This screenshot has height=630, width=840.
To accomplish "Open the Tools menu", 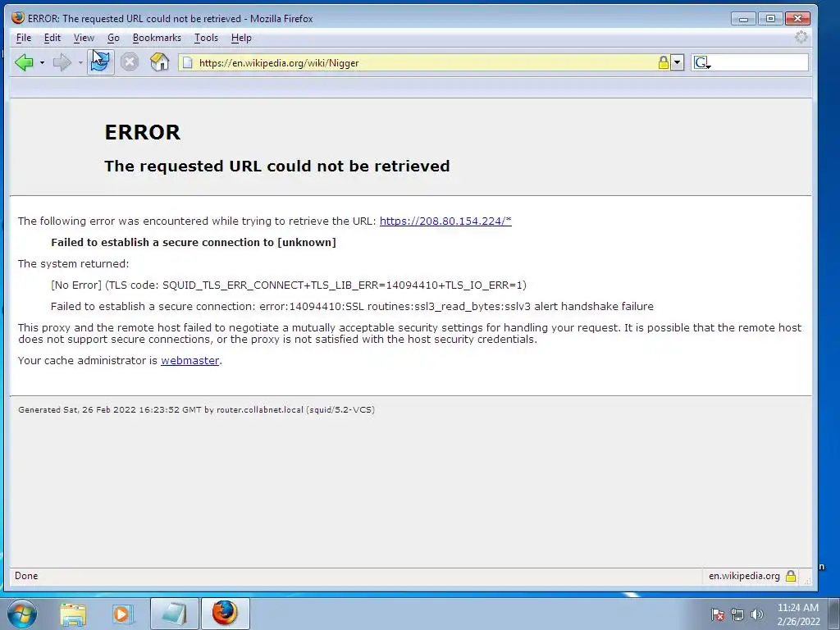I will 206,38.
